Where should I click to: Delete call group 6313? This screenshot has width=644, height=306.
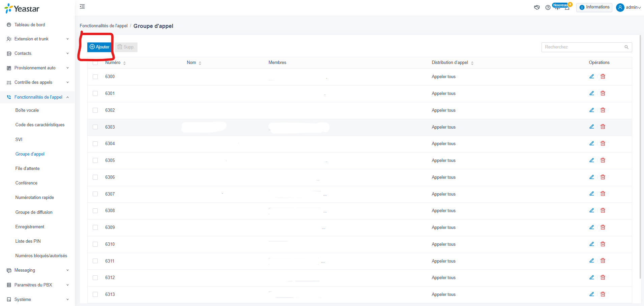pos(603,294)
